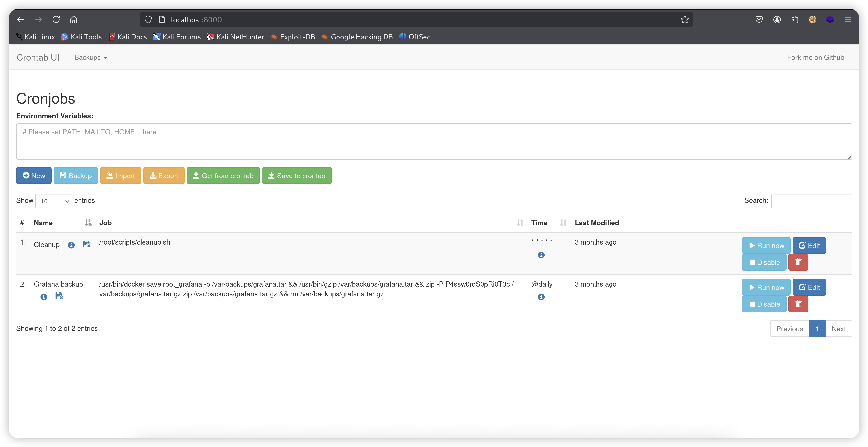Disable the Cleanup cronjob
The height and width of the screenshot is (447, 868).
pos(764,262)
